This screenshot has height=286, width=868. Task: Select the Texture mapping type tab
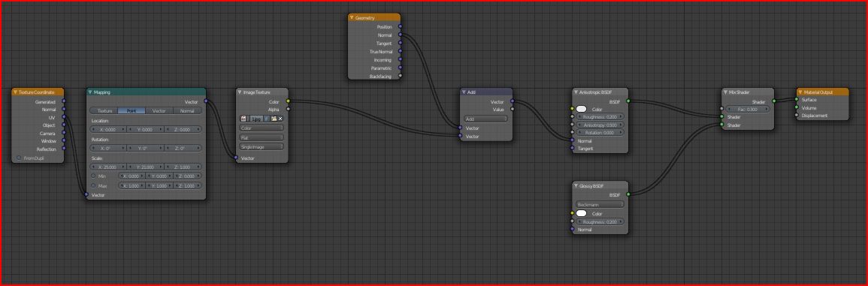[x=104, y=110]
